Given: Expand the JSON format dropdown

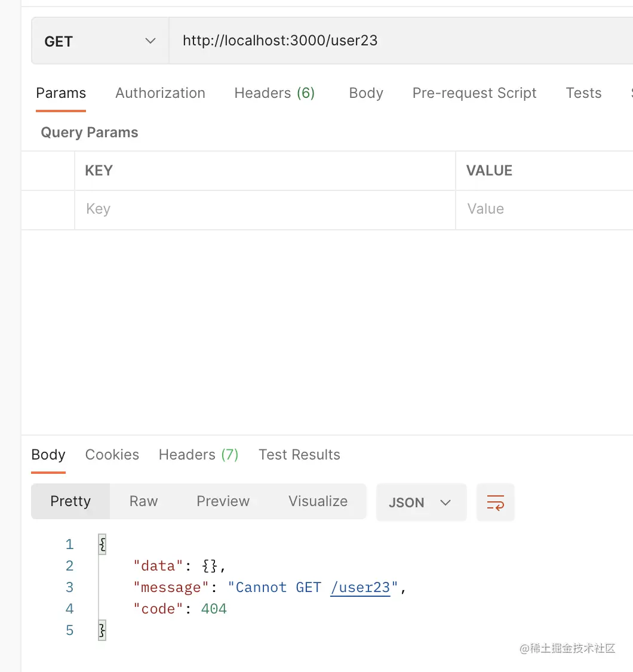Looking at the screenshot, I should coord(420,503).
